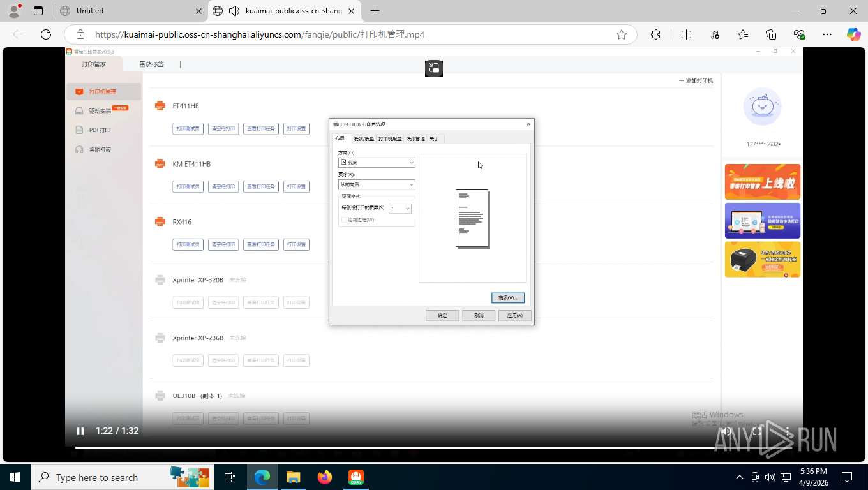This screenshot has height=490, width=868.
Task: Open 打印机管理 in the sidebar
Action: 104,92
